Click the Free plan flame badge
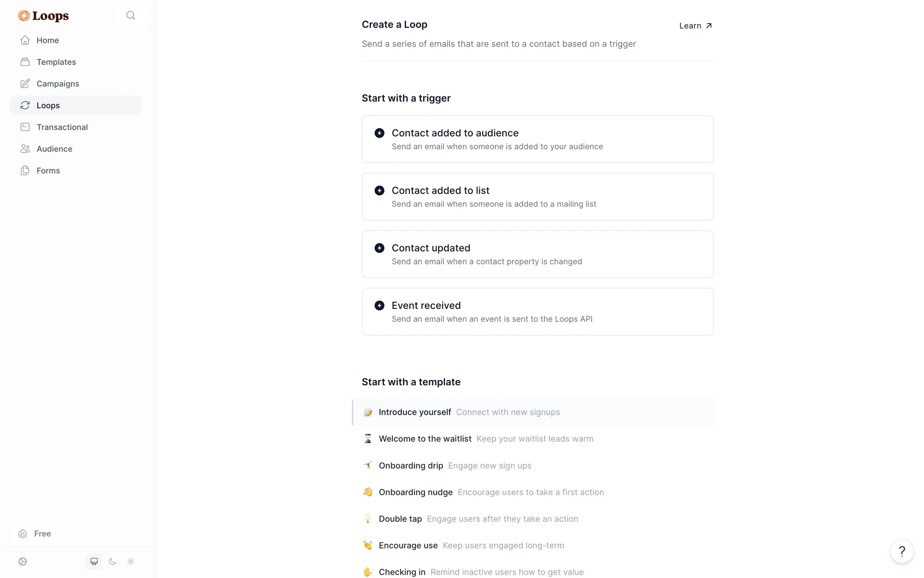 [x=35, y=534]
